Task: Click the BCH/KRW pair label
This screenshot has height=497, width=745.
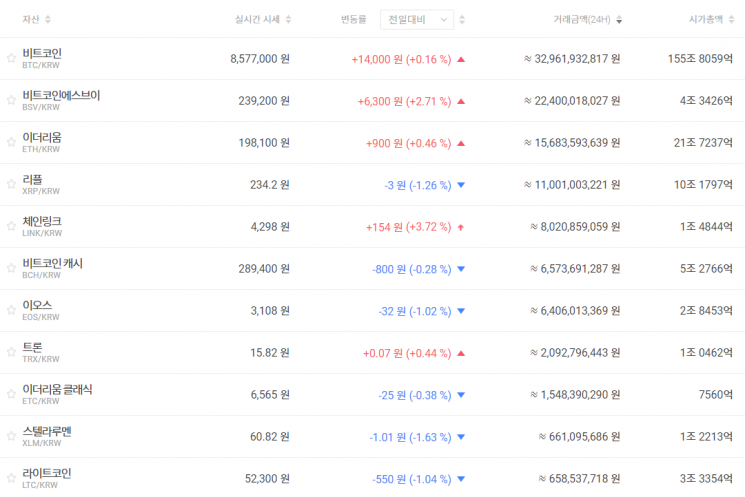Action: [41, 275]
